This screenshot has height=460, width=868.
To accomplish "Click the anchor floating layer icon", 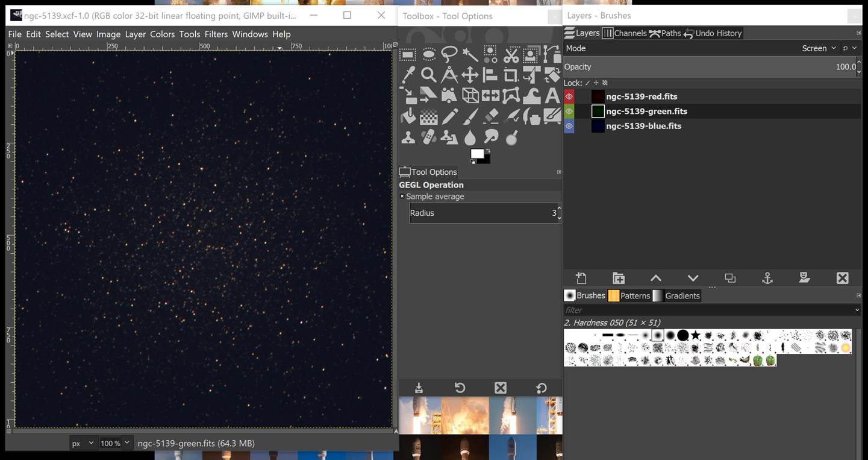I will coord(767,278).
